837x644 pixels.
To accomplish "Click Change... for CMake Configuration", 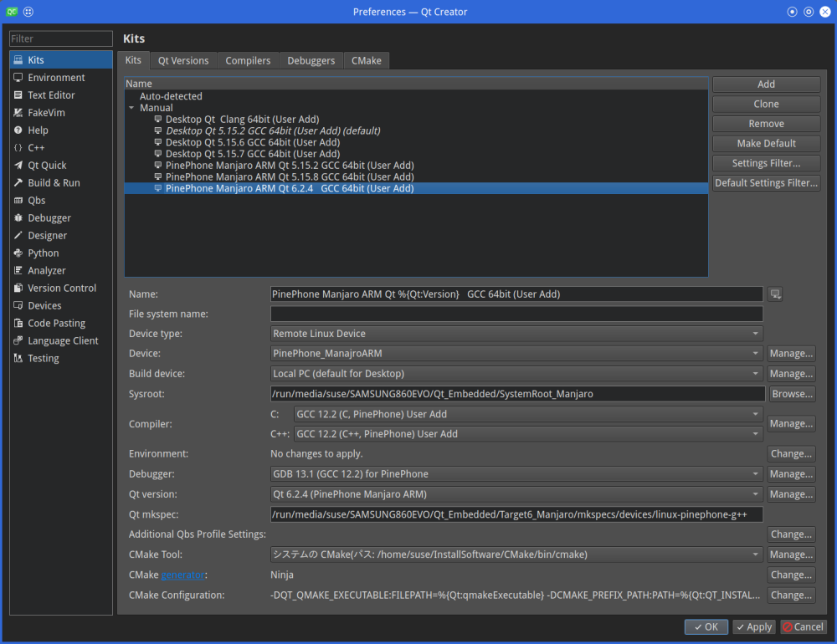I will coord(791,595).
